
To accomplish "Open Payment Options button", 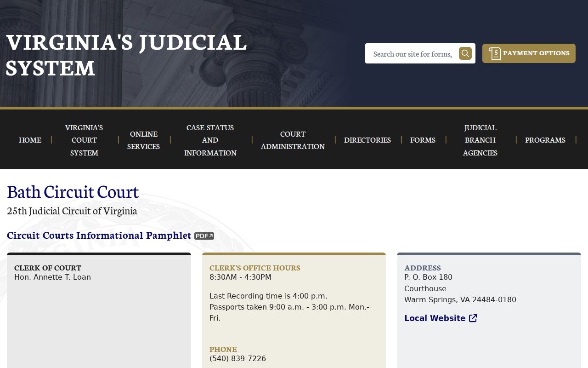I will [529, 53].
